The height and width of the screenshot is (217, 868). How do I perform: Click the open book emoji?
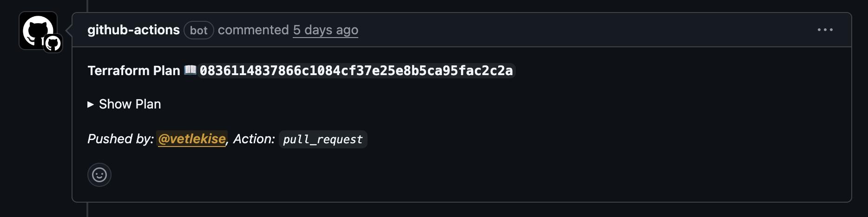pos(190,70)
